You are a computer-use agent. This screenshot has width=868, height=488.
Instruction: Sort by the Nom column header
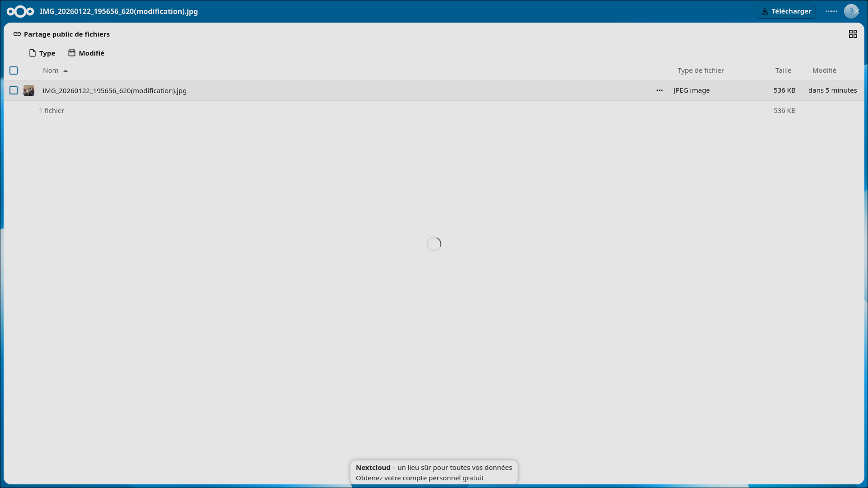(51, 70)
